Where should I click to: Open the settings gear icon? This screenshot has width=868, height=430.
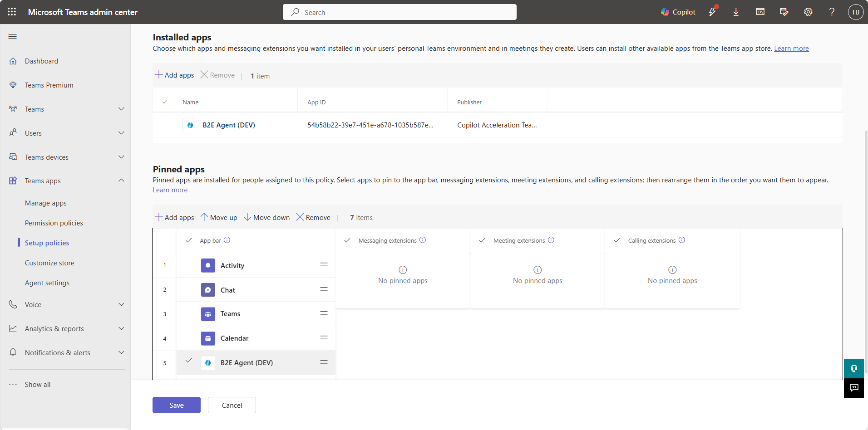click(808, 12)
